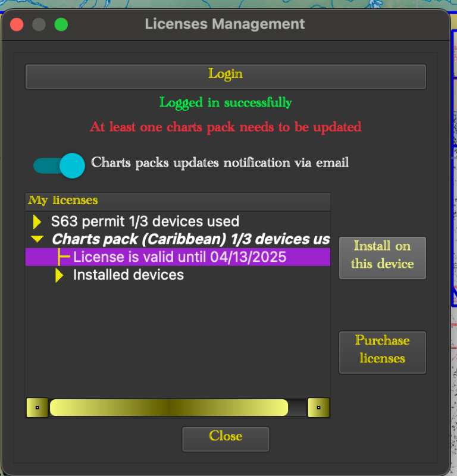This screenshot has height=476, width=457.
Task: Collapse the Charts pack (Caribbean) entry
Action: click(x=37, y=239)
